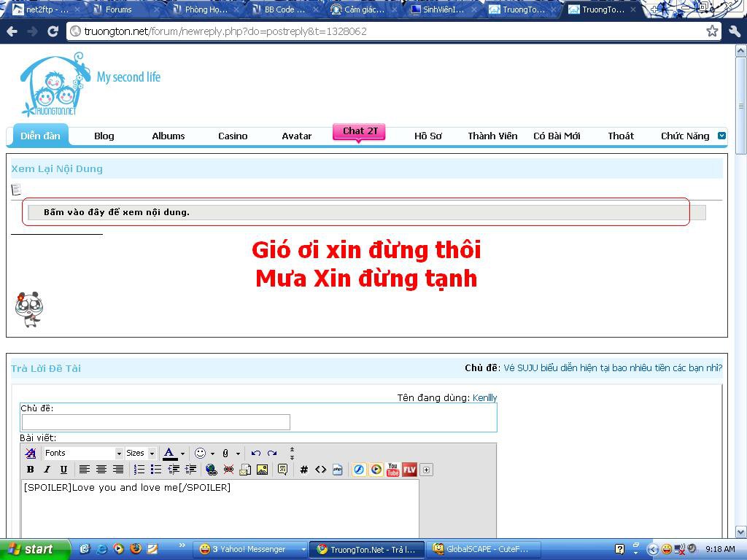Toggle bold formatting in the editor

(x=31, y=470)
